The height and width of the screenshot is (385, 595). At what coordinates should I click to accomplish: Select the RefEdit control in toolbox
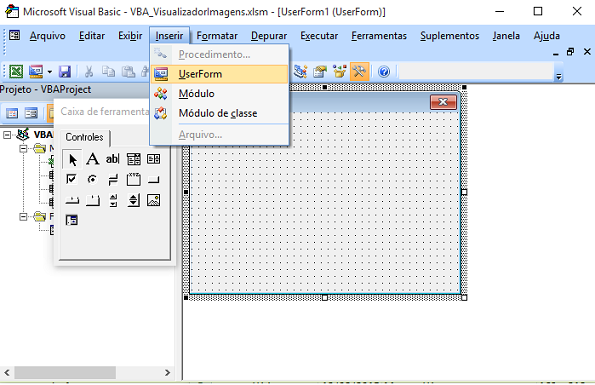pos(72,220)
